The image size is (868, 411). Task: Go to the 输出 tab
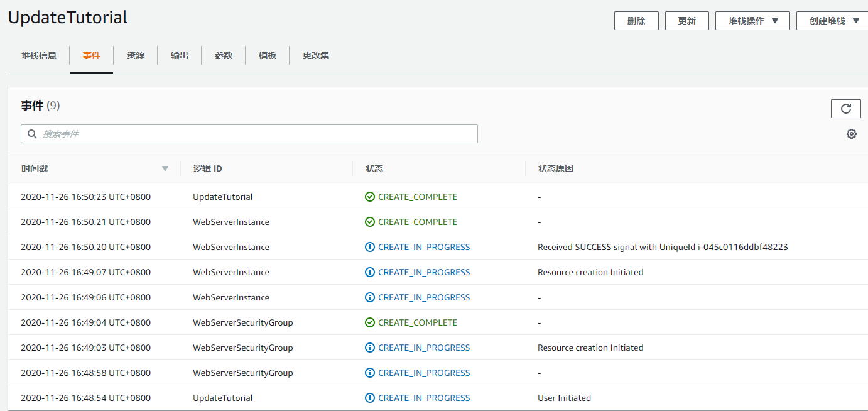click(x=180, y=55)
